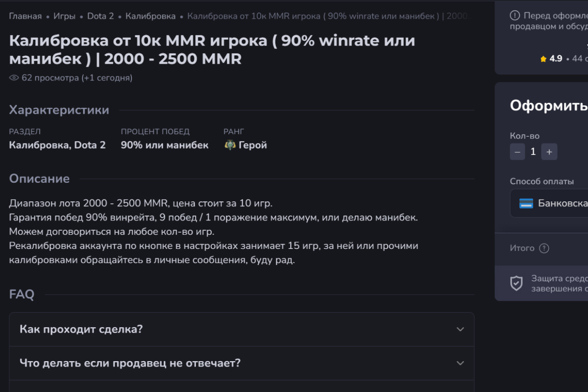Click the info icon in the seller notice

click(514, 16)
